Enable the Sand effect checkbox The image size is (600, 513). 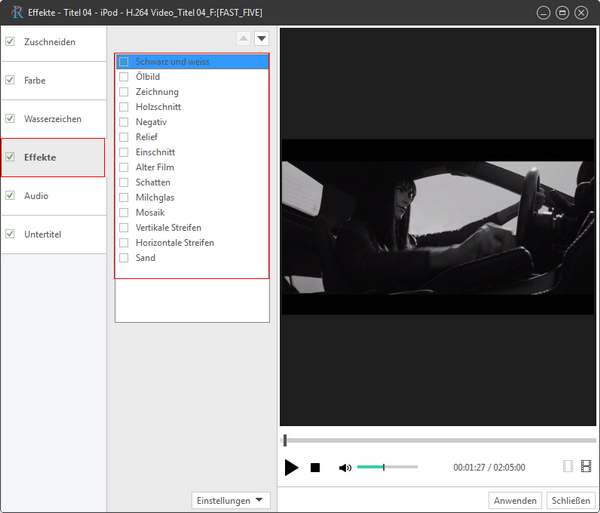click(x=124, y=258)
